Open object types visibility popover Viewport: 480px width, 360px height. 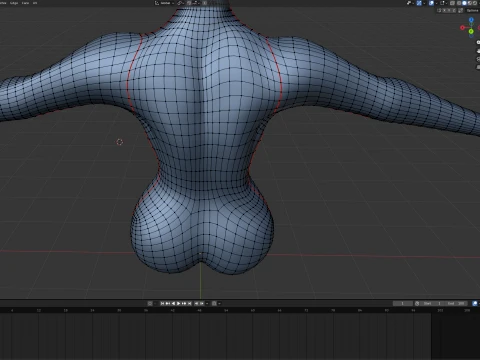409,3
